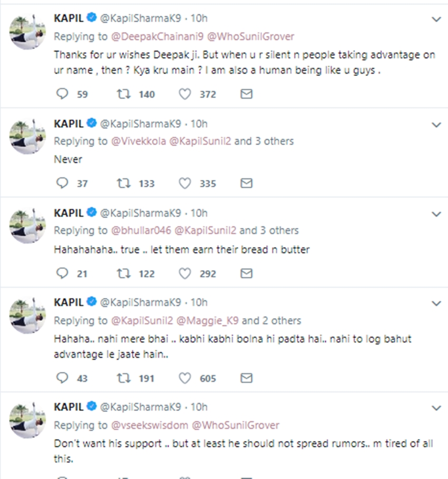Click the avatar on the 'Never' tweet

point(27,136)
